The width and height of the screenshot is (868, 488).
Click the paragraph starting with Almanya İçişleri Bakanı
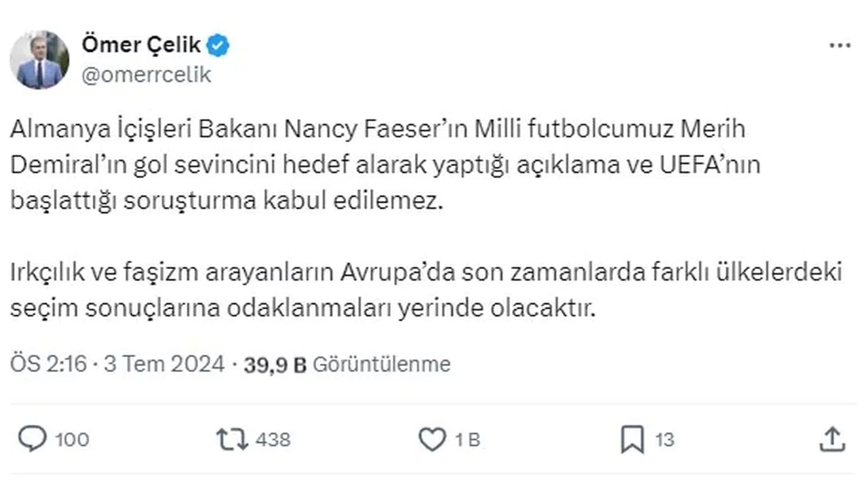click(384, 165)
